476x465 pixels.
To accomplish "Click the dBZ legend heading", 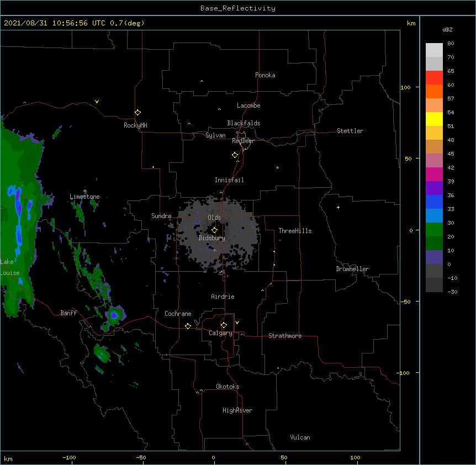I will click(x=447, y=29).
